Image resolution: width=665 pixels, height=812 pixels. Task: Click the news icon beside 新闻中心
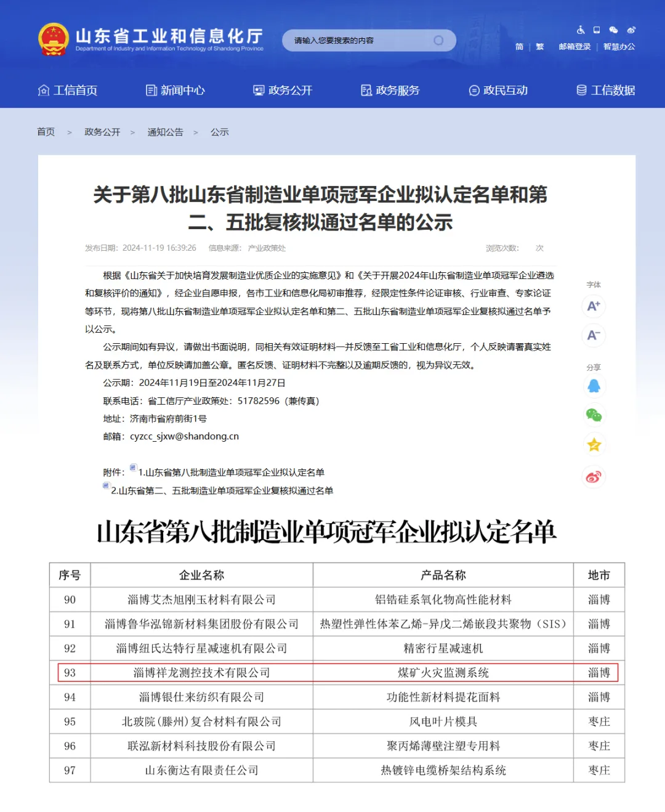coord(151,91)
